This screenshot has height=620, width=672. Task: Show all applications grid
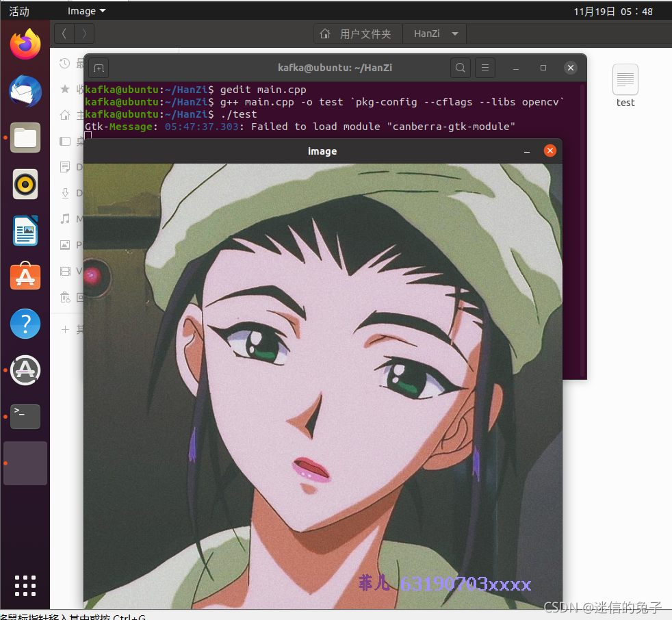25,586
